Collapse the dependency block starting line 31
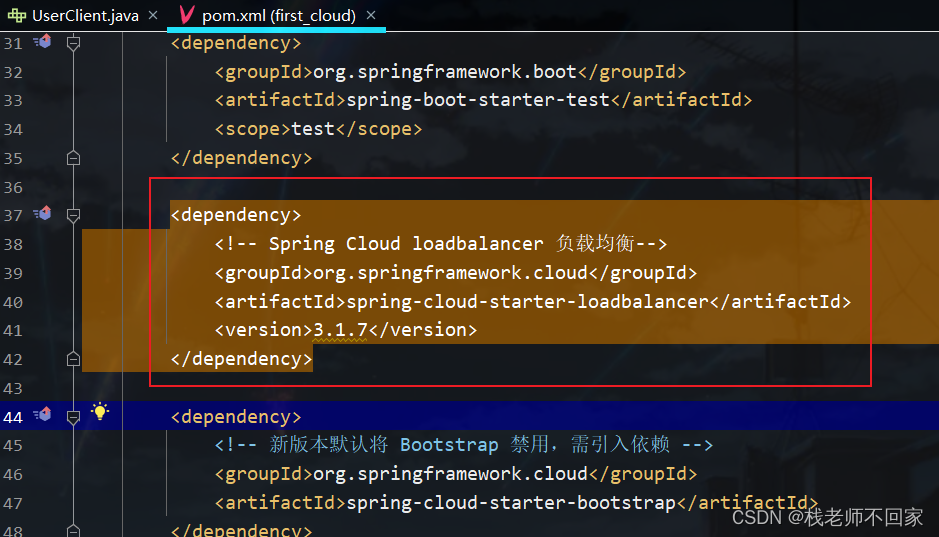The width and height of the screenshot is (939, 537). [x=73, y=43]
